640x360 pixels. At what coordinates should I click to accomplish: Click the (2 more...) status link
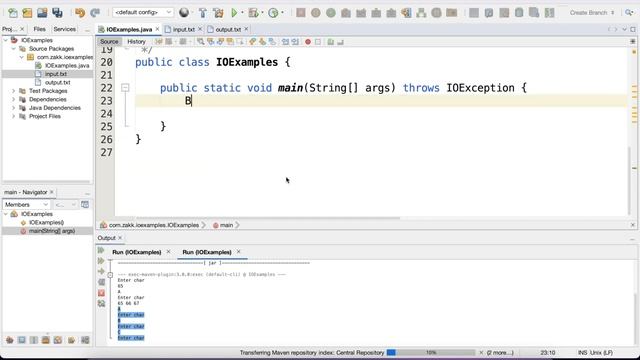[500, 353]
